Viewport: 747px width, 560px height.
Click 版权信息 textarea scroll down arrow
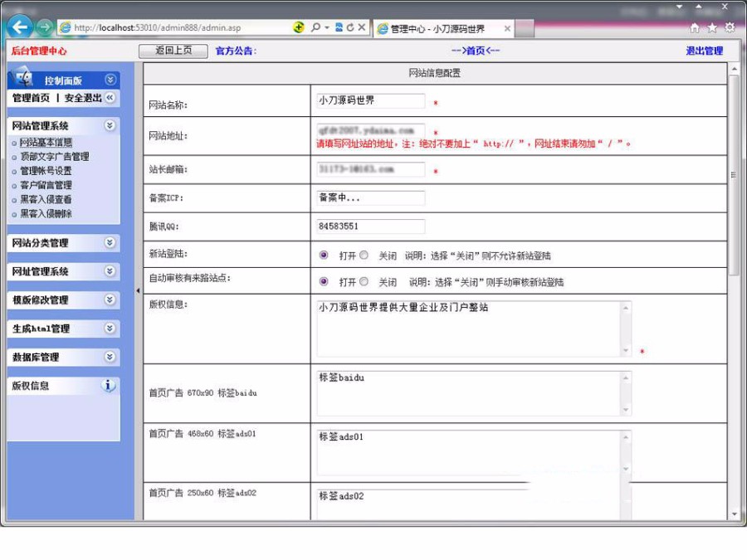pos(626,350)
